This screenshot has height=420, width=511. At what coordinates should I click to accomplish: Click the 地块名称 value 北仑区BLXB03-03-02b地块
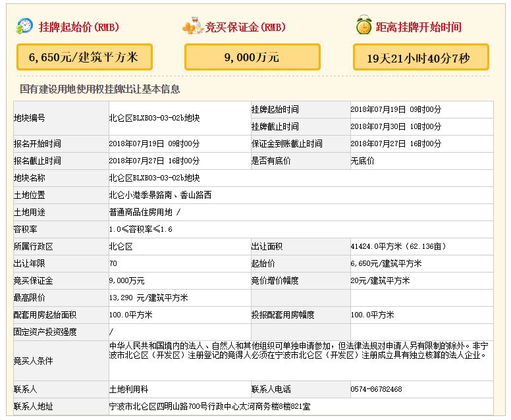click(154, 178)
